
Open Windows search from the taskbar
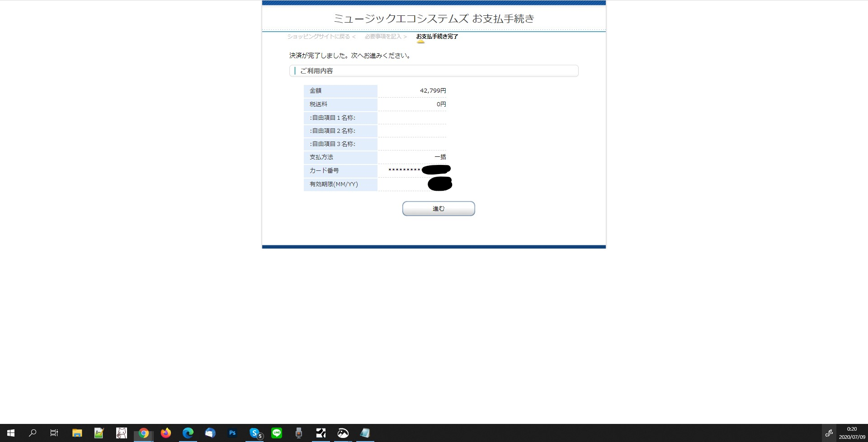[33, 433]
